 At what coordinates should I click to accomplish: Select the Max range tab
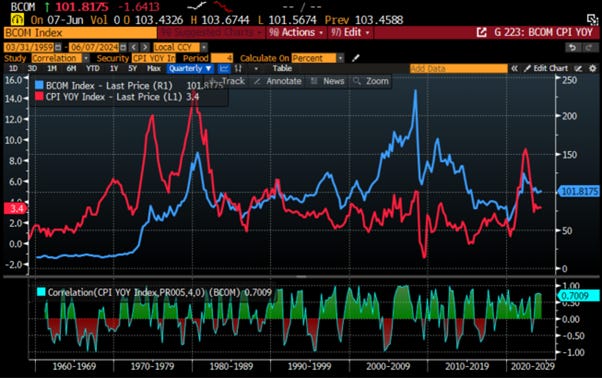click(x=154, y=69)
